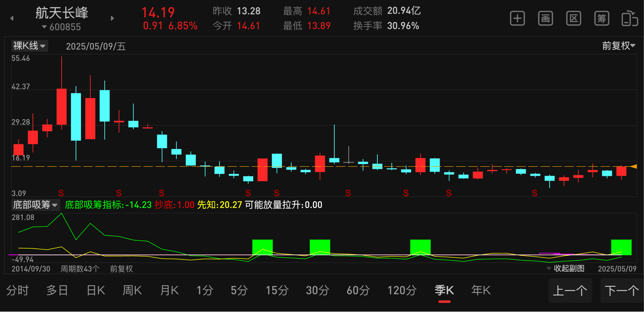
Task: Expand stock code 600855 dropdown
Action: (61, 27)
